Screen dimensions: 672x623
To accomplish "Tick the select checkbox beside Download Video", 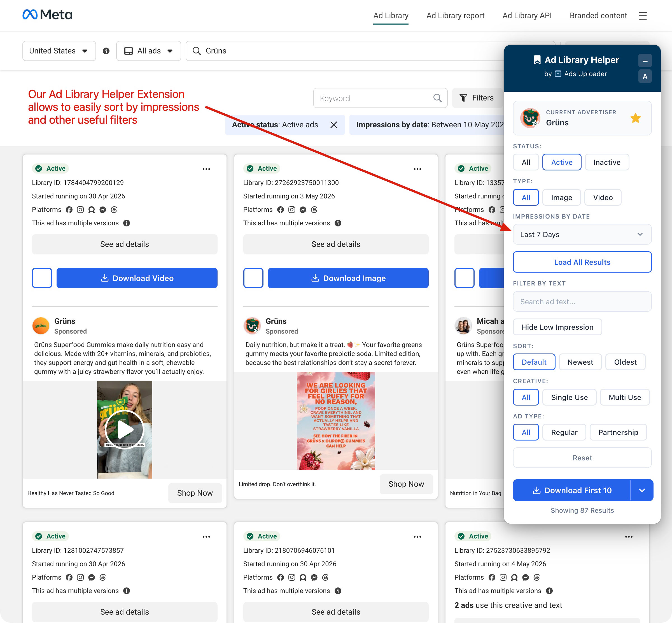I will coord(42,278).
